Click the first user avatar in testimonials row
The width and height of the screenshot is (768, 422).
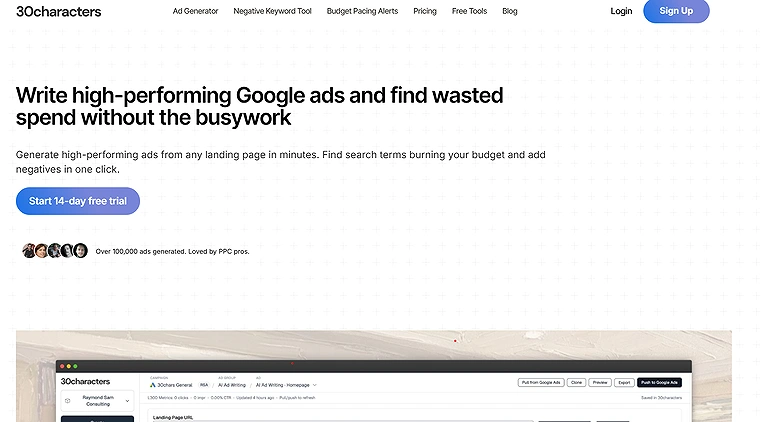29,251
